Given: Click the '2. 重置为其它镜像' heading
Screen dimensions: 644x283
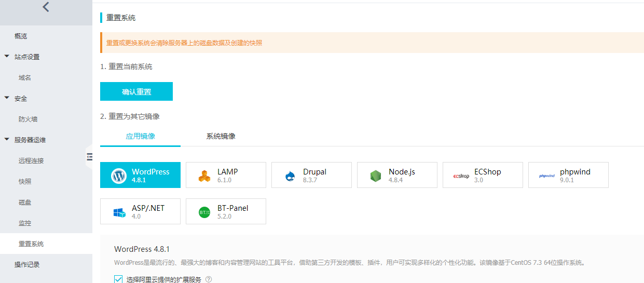Looking at the screenshot, I should [x=130, y=116].
